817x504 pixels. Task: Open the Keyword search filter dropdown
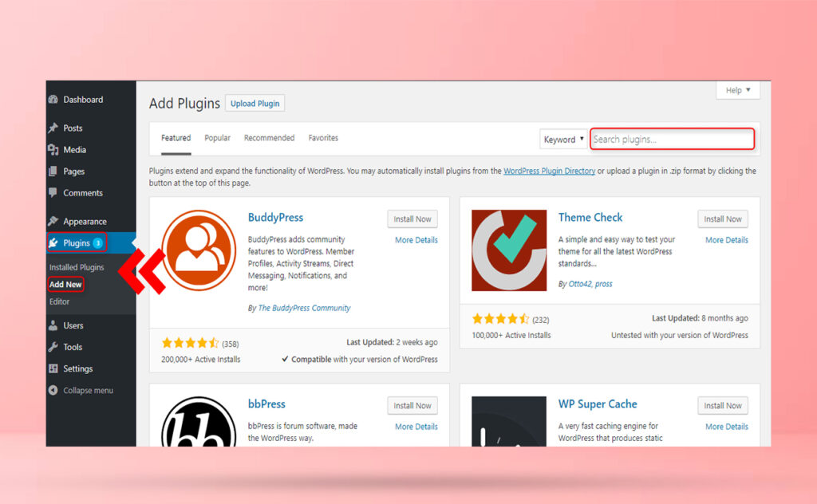[x=563, y=139]
